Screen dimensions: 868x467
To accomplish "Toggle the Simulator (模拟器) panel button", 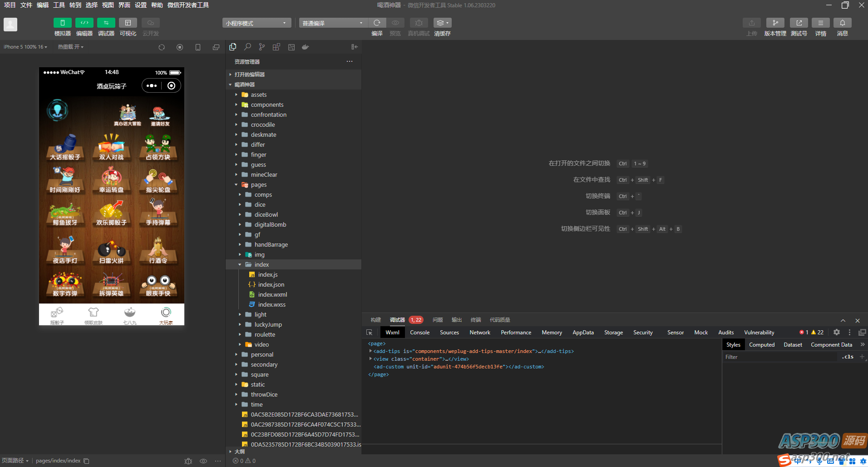I will tap(63, 23).
